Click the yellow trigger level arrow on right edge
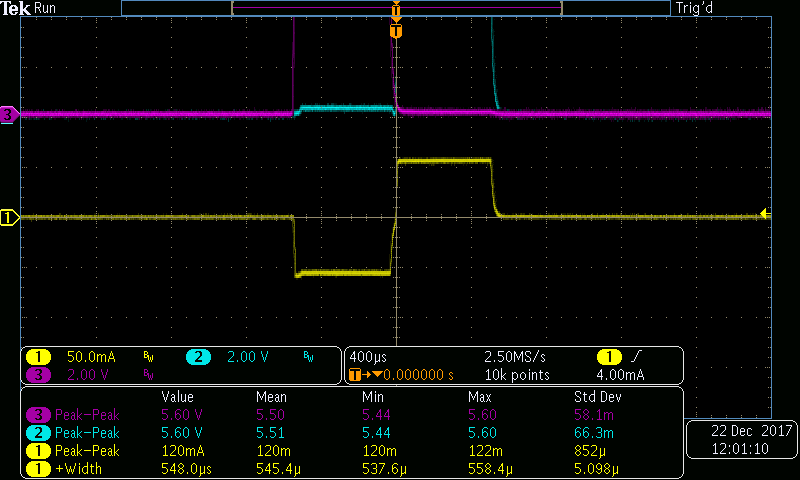 (x=764, y=213)
